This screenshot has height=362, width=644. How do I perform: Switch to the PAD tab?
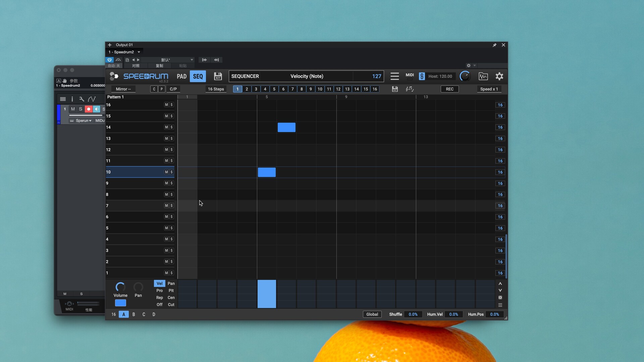click(x=181, y=76)
